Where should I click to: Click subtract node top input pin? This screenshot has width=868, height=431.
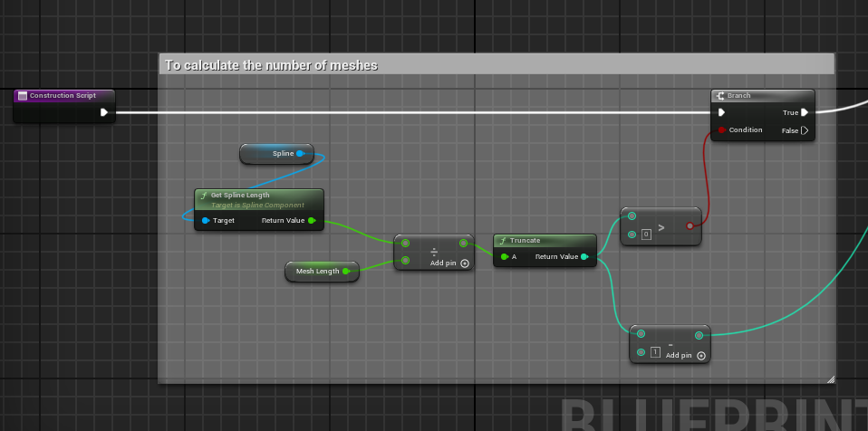pyautogui.click(x=641, y=333)
